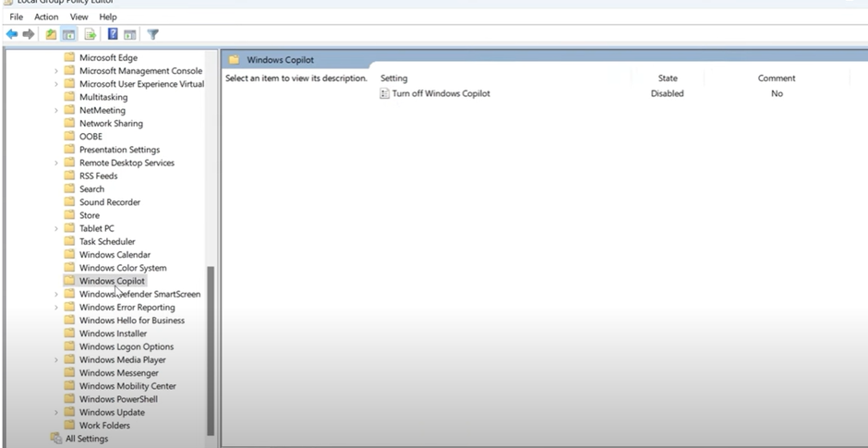Click the Up one level toolbar icon

coord(51,34)
